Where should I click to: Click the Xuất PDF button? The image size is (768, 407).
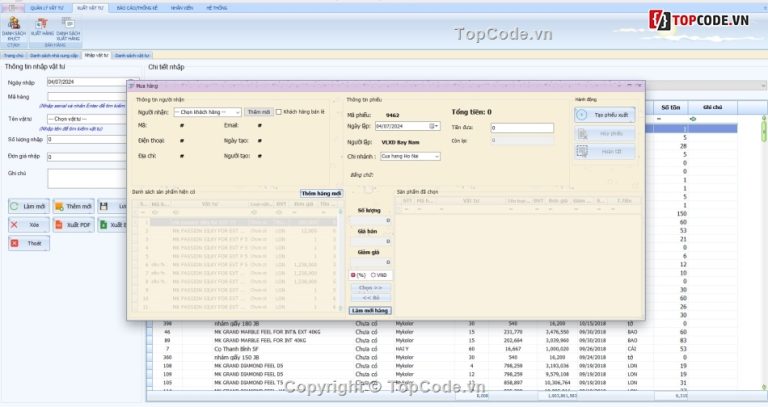[73, 224]
